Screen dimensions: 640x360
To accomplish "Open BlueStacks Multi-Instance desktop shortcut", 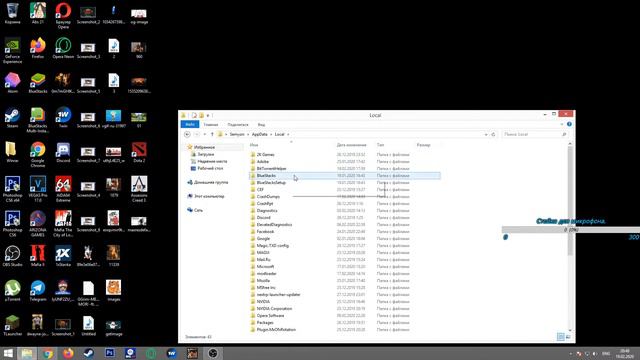I will pyautogui.click(x=38, y=120).
